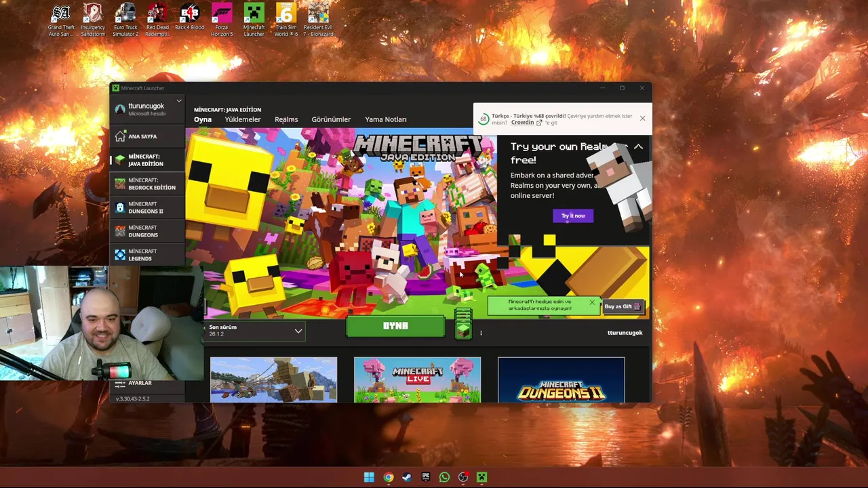Go to Ana Sayfa in launcher sidebar
Screen dimensions: 868x488
pyautogui.click(x=147, y=136)
